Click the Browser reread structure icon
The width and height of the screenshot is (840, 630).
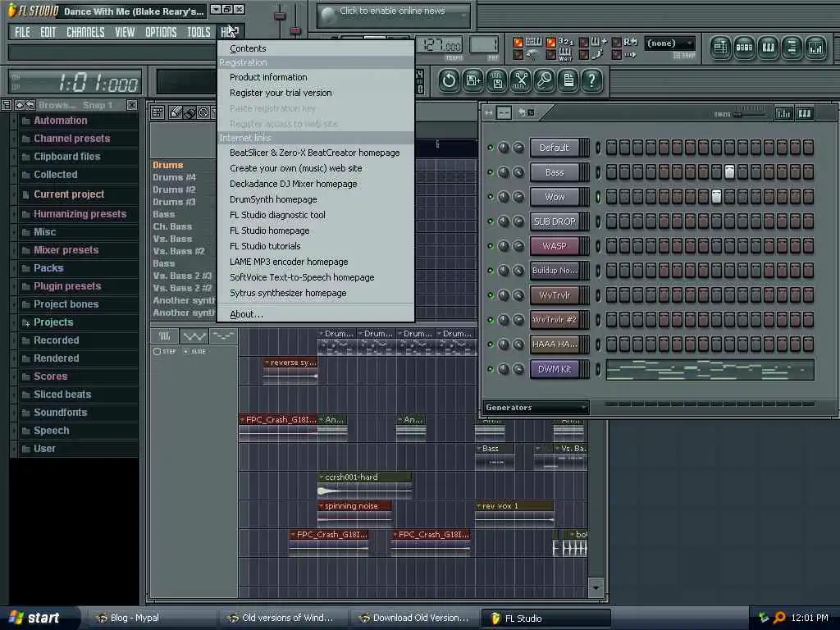point(30,105)
